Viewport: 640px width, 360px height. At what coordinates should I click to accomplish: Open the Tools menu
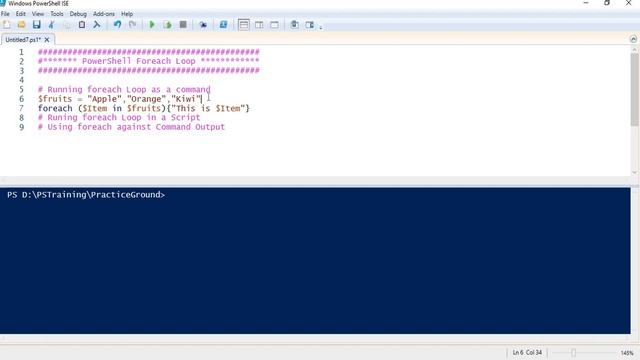pos(57,14)
